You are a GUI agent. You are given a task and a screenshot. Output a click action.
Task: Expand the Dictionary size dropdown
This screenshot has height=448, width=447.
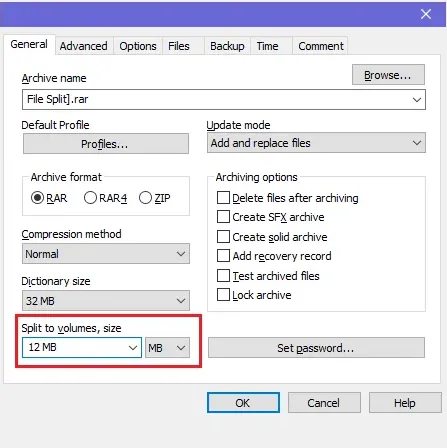106,301
